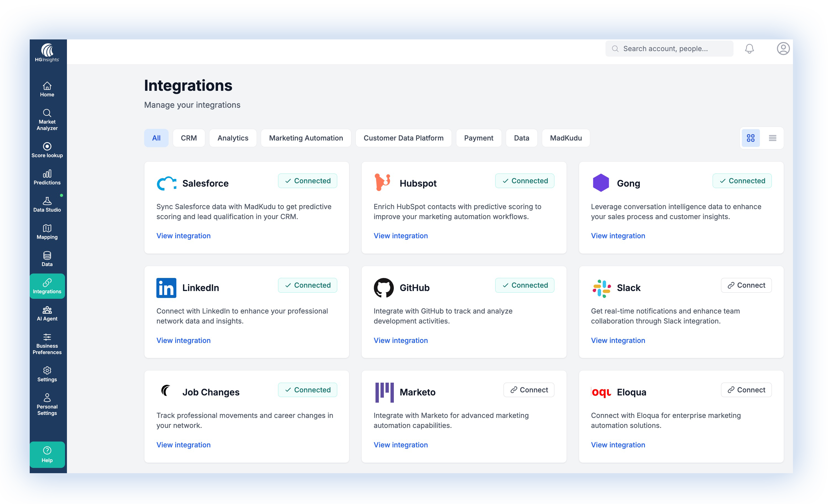Select the CRM filter tab
The height and width of the screenshot is (504, 831).
(x=189, y=138)
